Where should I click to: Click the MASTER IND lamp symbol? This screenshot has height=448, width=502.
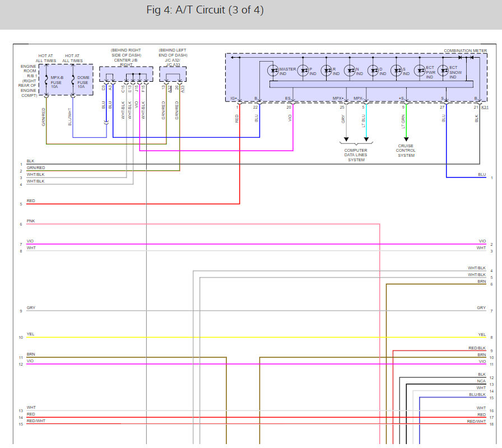pyautogui.click(x=273, y=71)
